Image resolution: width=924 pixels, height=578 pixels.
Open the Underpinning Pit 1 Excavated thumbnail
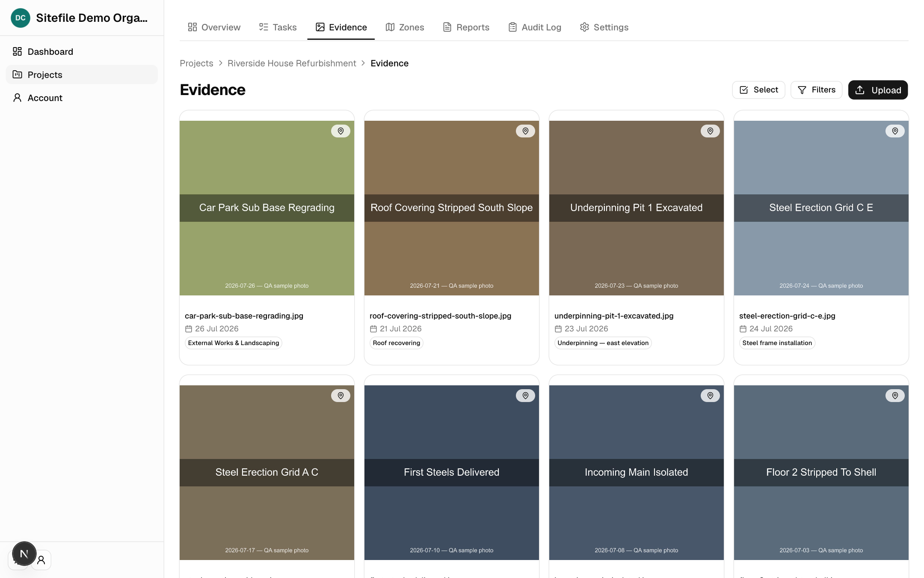click(x=637, y=208)
